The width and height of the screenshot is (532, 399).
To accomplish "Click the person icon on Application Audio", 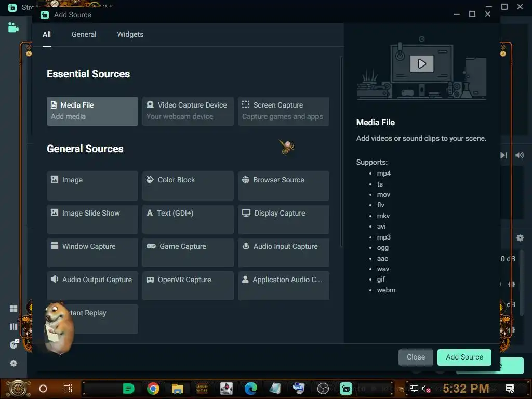I will [245, 279].
